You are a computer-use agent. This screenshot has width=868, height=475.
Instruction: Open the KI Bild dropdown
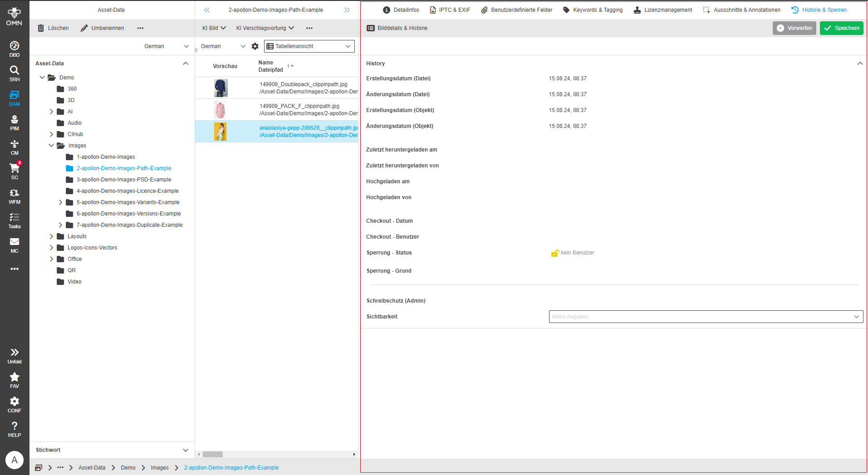(214, 28)
